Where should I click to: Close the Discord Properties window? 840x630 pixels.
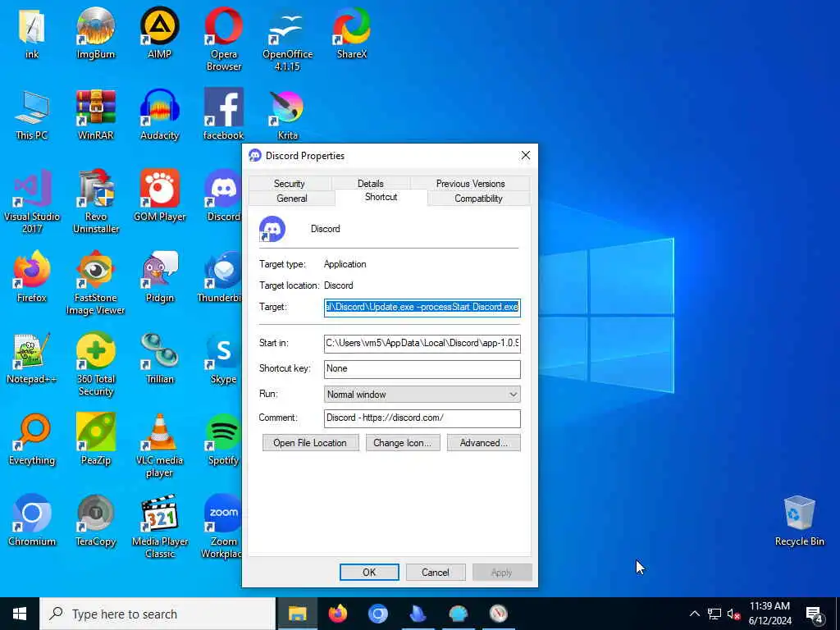[526, 155]
